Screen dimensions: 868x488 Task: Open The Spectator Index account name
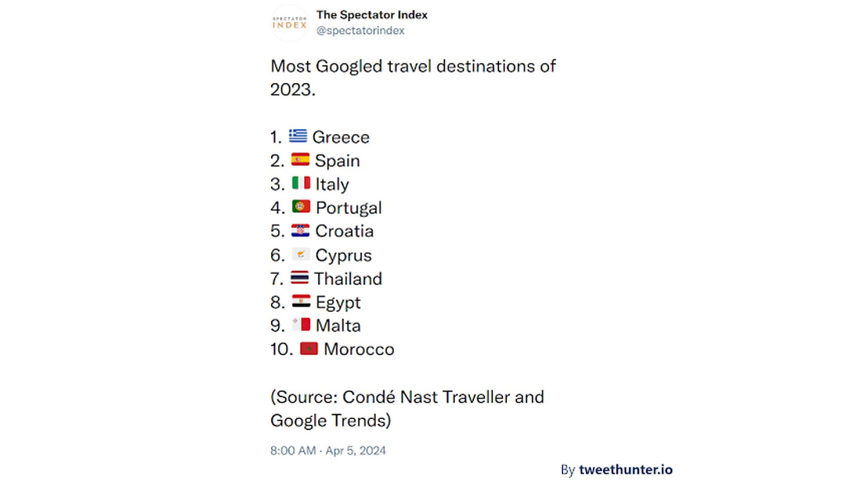tap(372, 15)
